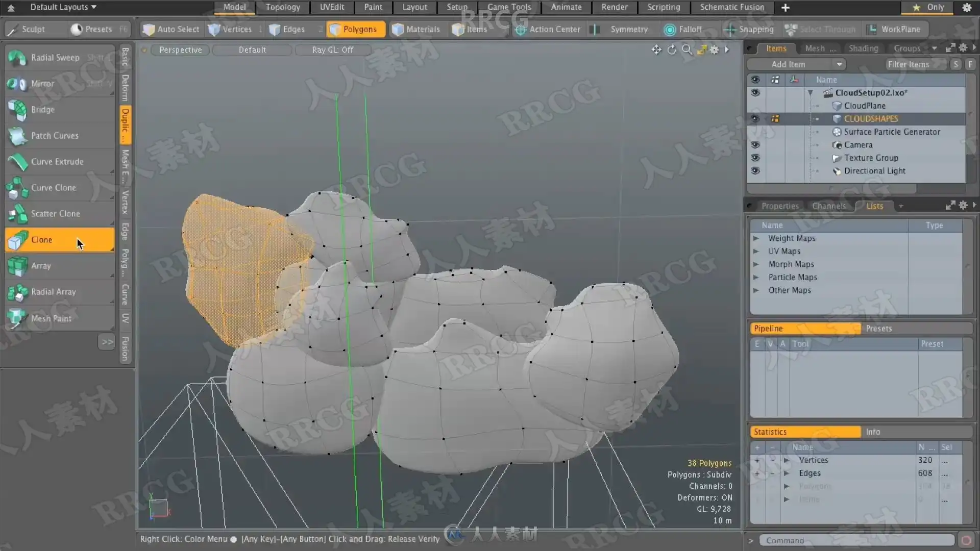Select the Radial Array tool icon

click(17, 292)
